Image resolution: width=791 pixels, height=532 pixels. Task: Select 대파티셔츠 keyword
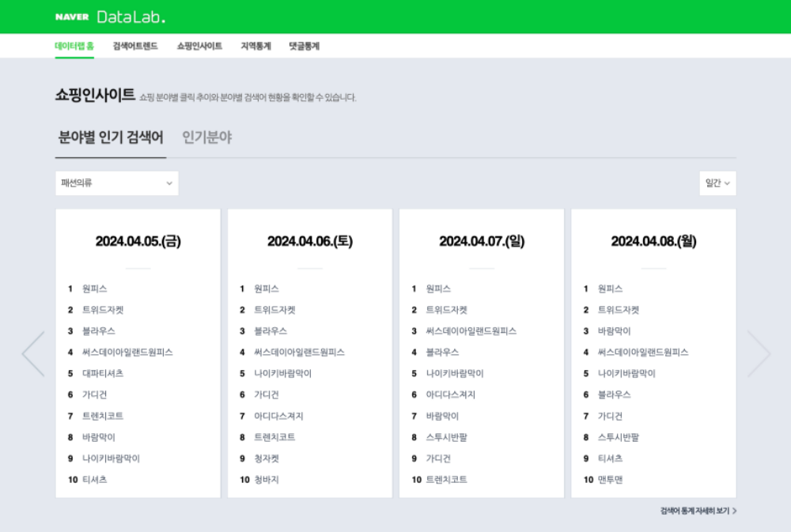coord(103,373)
